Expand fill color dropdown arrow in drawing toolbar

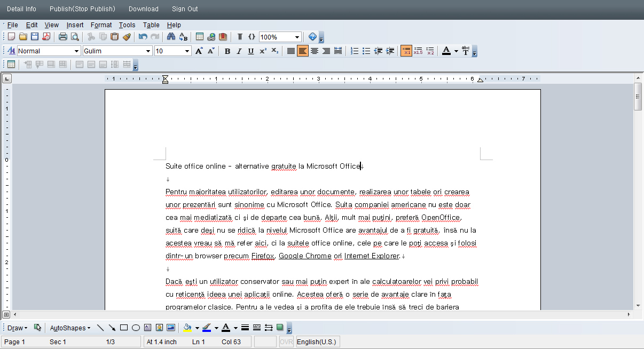pyautogui.click(x=197, y=328)
